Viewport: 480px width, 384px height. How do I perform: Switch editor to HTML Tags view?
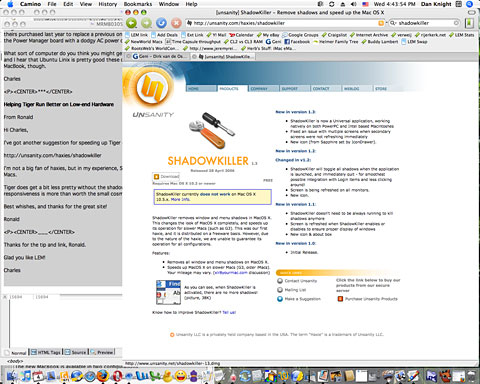(x=46, y=352)
